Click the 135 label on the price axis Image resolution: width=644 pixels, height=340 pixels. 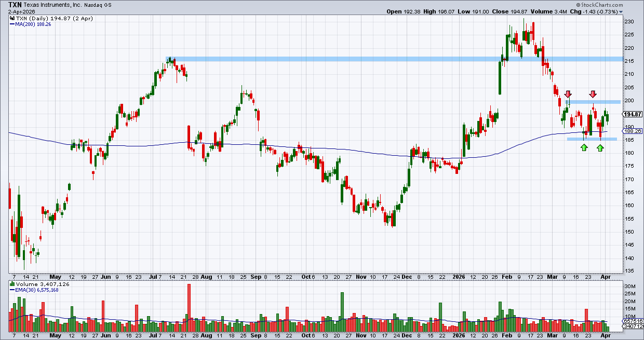click(x=629, y=271)
